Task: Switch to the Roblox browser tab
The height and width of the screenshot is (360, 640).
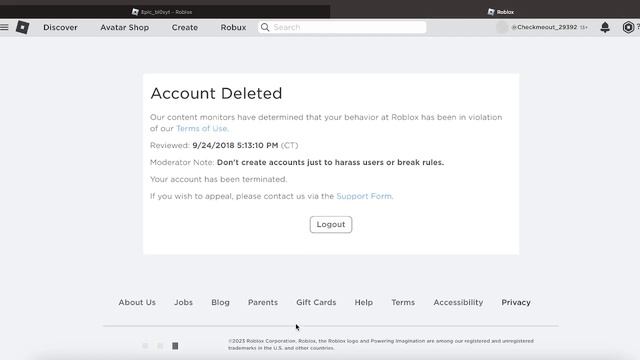Action: click(x=501, y=12)
